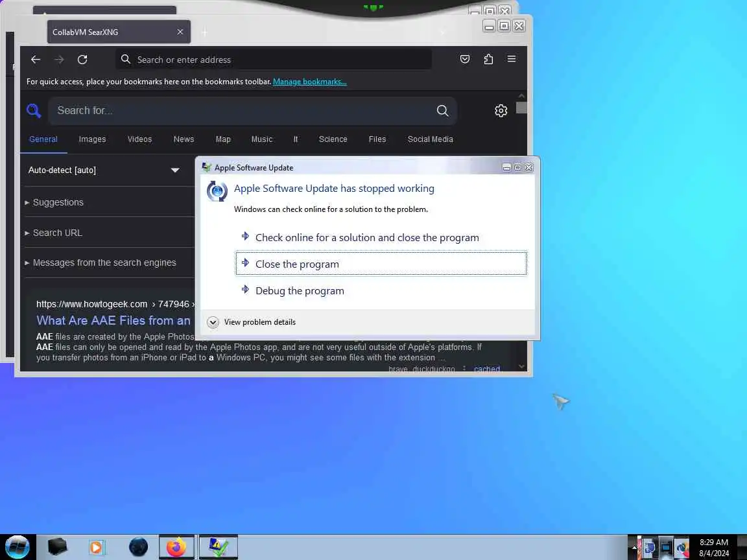The width and height of the screenshot is (747, 560).
Task: Open Windows Start menu orb
Action: pos(17,547)
